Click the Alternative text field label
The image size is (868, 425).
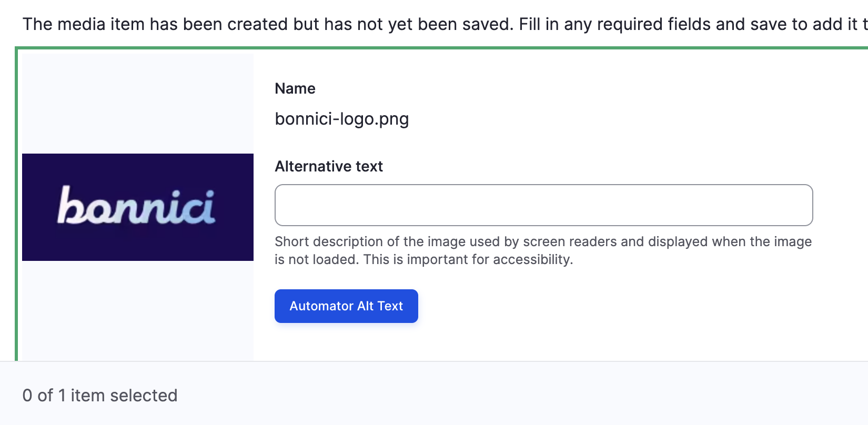(x=328, y=166)
